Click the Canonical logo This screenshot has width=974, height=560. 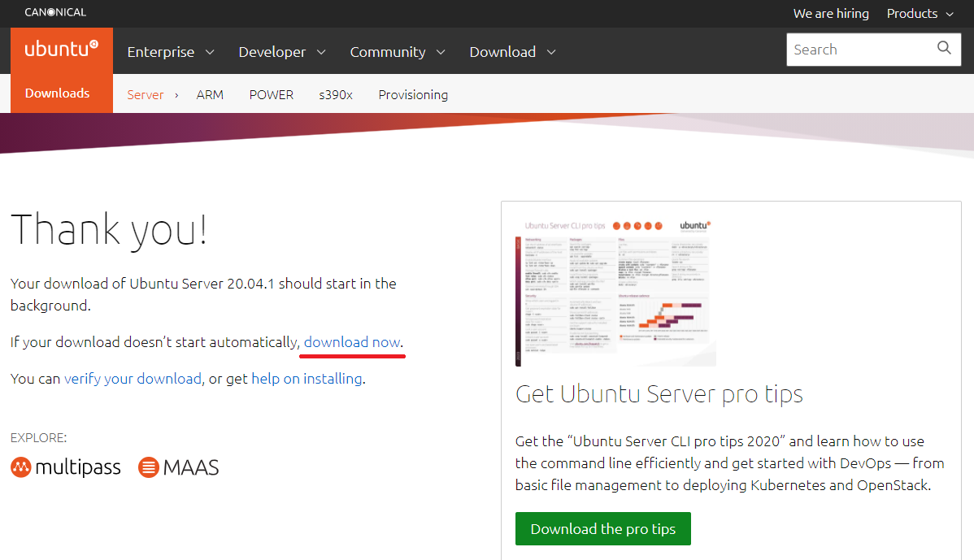(x=55, y=12)
